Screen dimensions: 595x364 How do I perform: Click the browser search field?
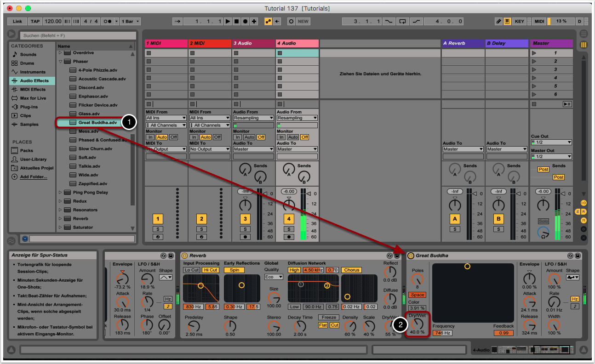(78, 35)
